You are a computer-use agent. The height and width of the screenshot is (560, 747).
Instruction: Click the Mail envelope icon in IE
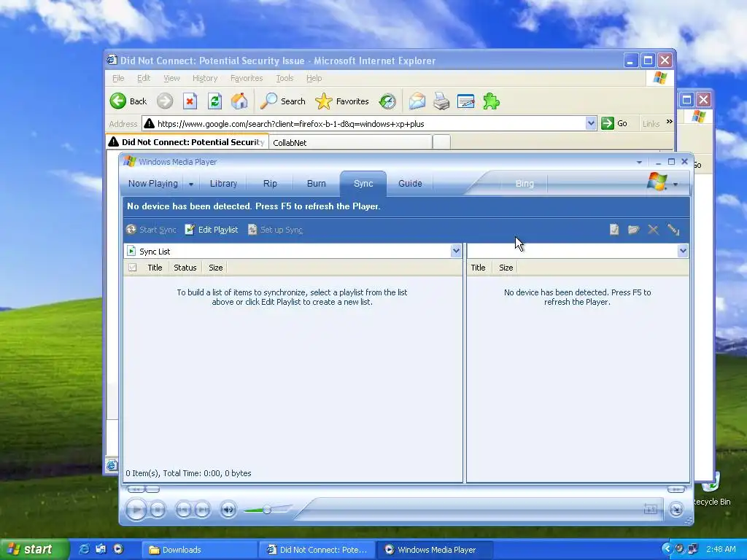pyautogui.click(x=417, y=101)
